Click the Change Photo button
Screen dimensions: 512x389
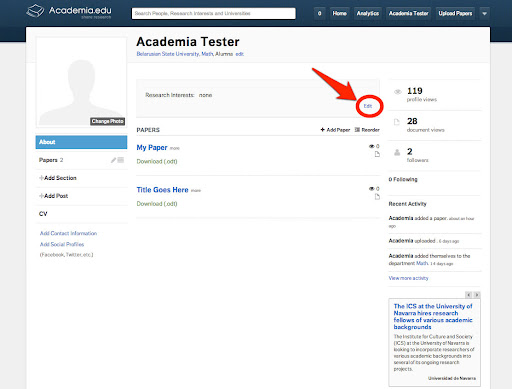coord(107,121)
